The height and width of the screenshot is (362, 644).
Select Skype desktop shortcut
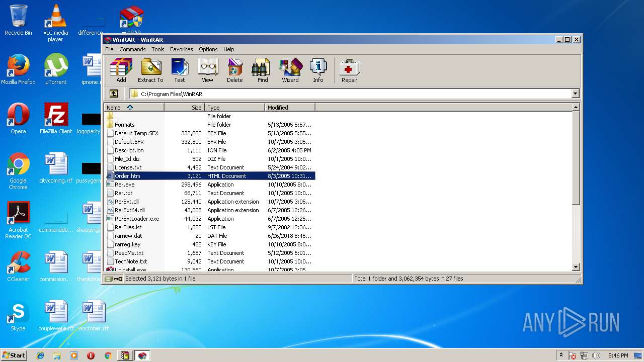(x=18, y=316)
